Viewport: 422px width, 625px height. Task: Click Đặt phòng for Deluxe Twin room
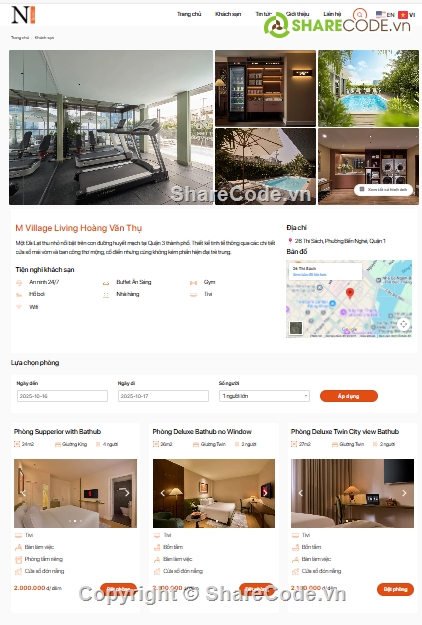coord(395,589)
